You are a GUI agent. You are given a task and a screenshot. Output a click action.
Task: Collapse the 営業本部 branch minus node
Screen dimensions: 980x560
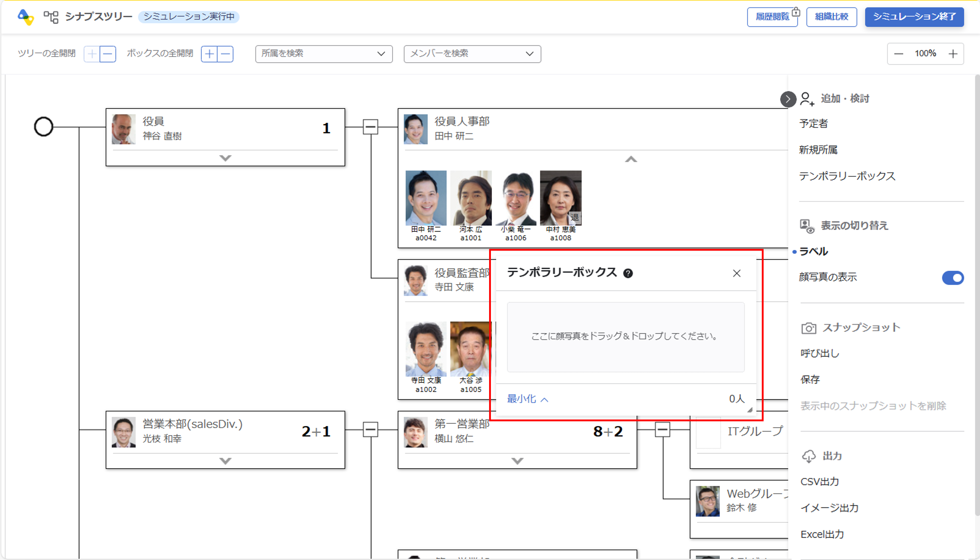tap(370, 430)
